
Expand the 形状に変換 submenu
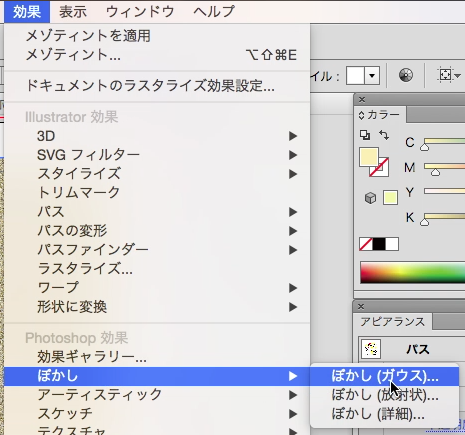[x=157, y=307]
